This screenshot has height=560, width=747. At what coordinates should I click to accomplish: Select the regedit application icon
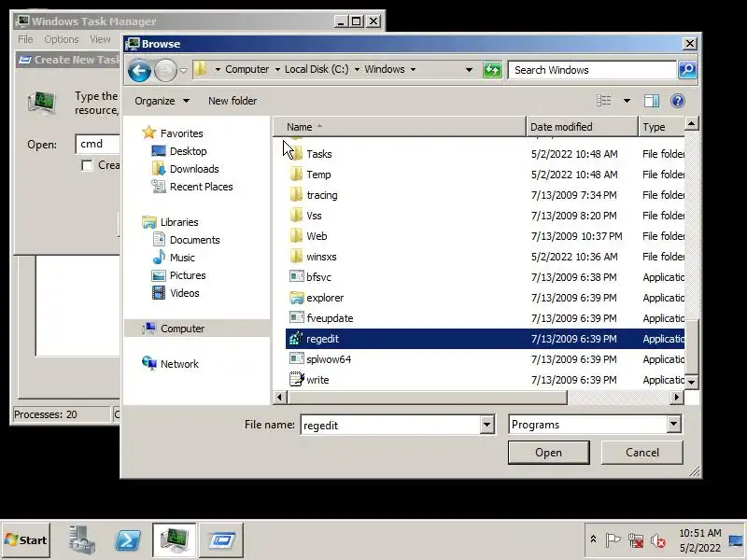tap(296, 339)
